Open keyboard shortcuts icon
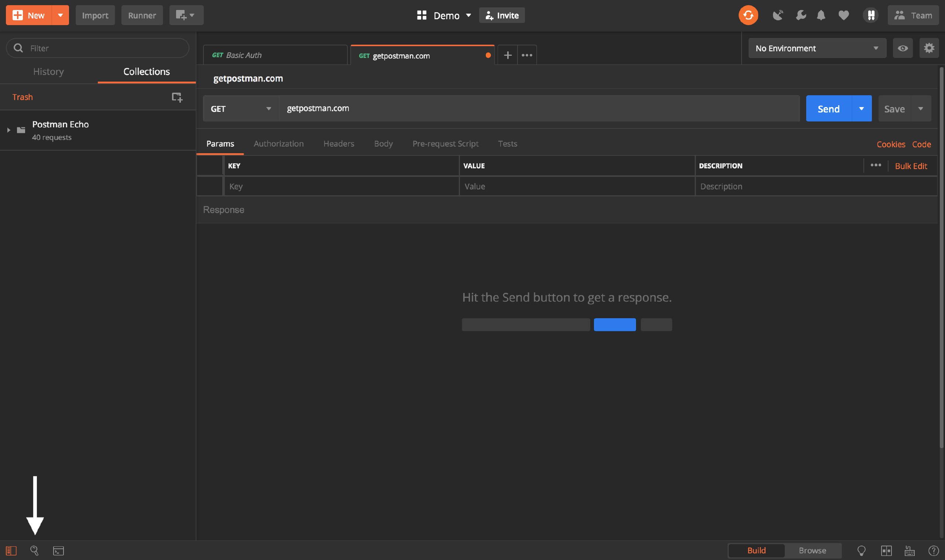The height and width of the screenshot is (560, 945). point(910,550)
